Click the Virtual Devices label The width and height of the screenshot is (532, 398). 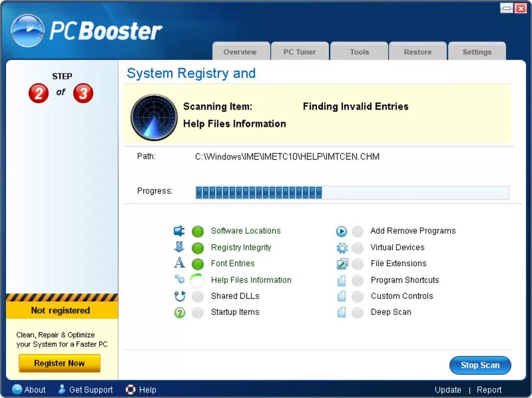(397, 247)
